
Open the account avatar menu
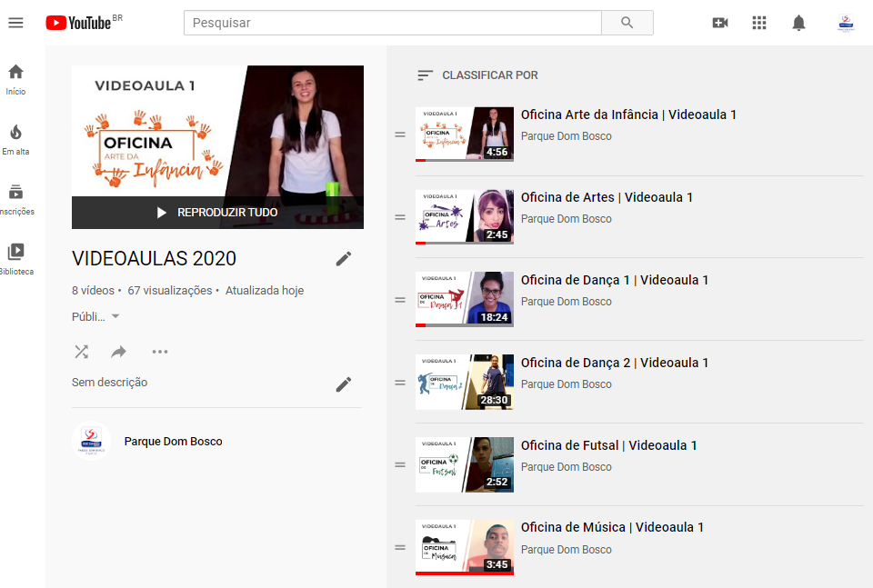[846, 23]
